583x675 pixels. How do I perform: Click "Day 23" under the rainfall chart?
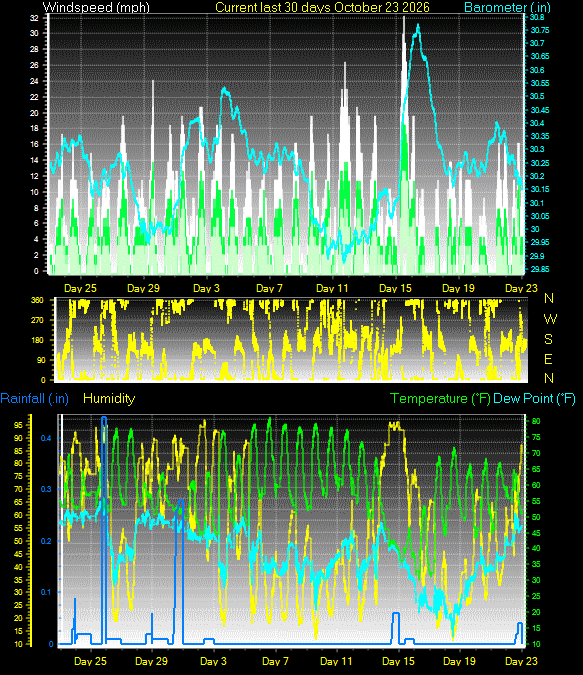point(521,661)
